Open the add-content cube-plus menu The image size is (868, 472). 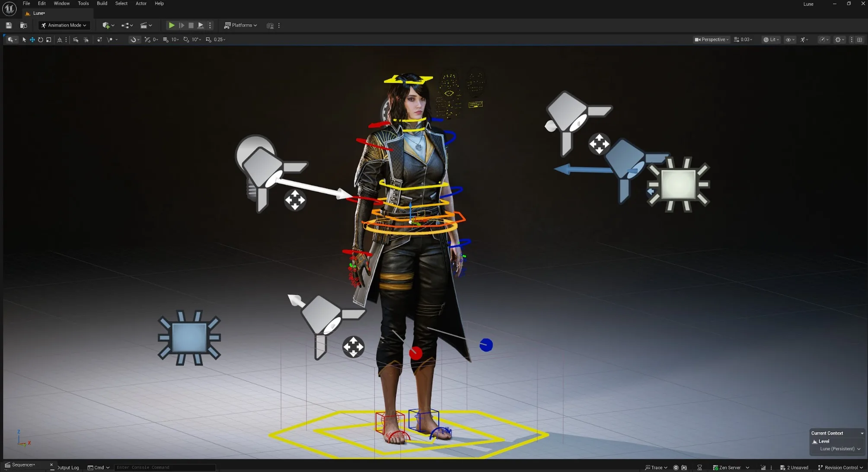click(108, 26)
